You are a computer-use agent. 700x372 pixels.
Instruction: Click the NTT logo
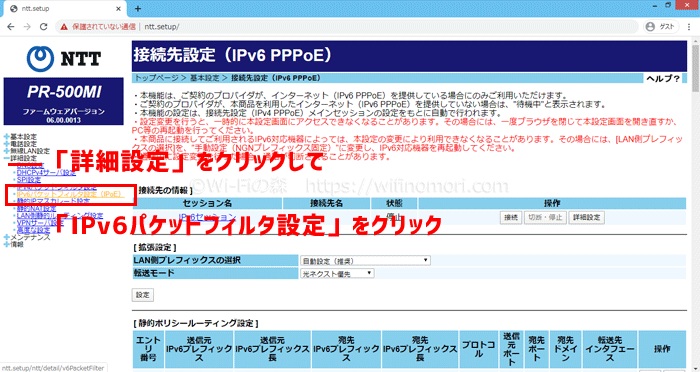point(63,59)
